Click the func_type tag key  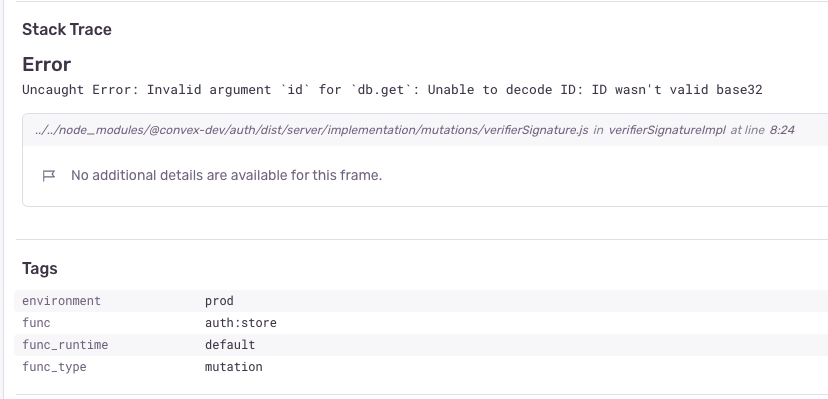click(54, 367)
